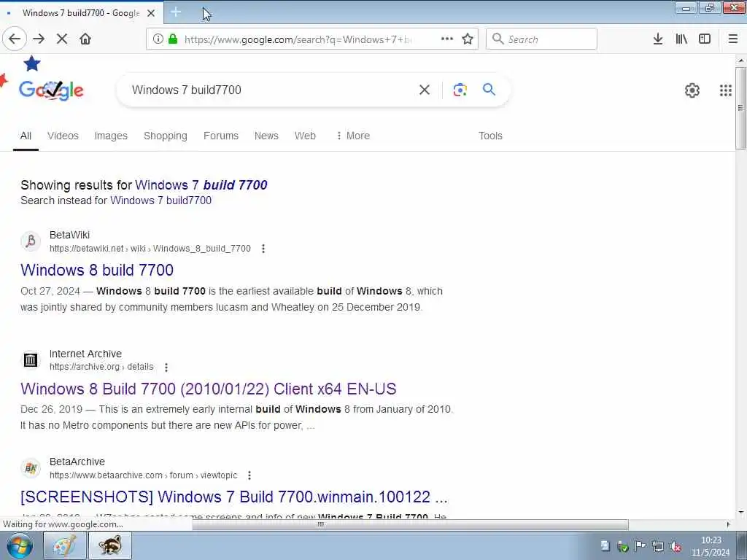
Task: Open the Windows Start button
Action: [x=20, y=545]
